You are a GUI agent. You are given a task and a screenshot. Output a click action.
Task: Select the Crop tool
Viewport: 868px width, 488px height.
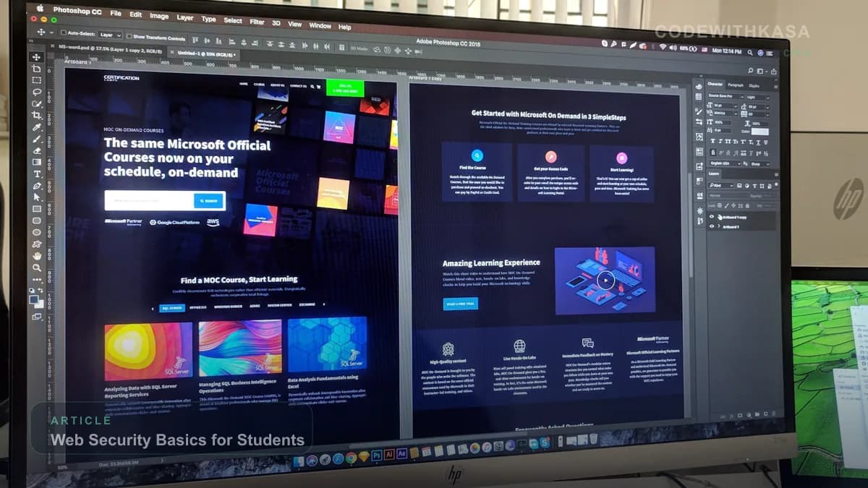click(x=37, y=115)
